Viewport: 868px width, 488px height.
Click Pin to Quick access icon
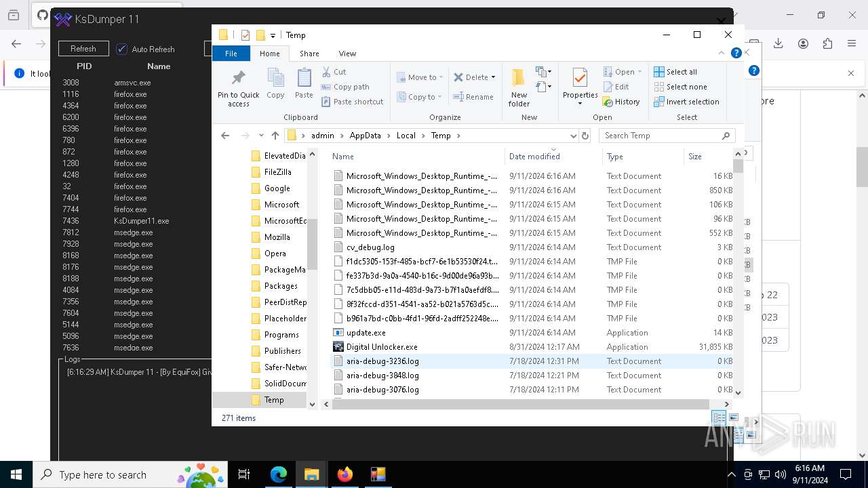point(238,87)
